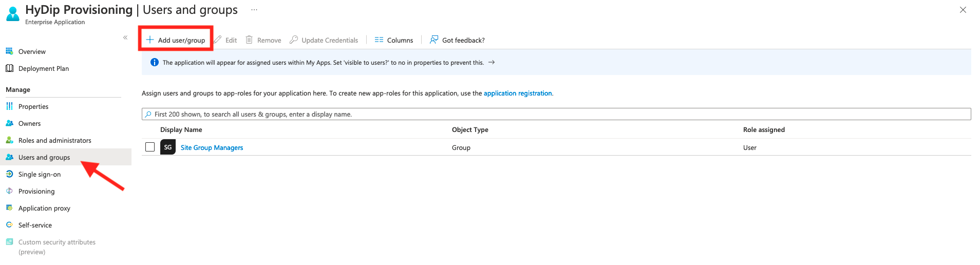
Task: Click the info icon in the banner
Action: pos(155,62)
